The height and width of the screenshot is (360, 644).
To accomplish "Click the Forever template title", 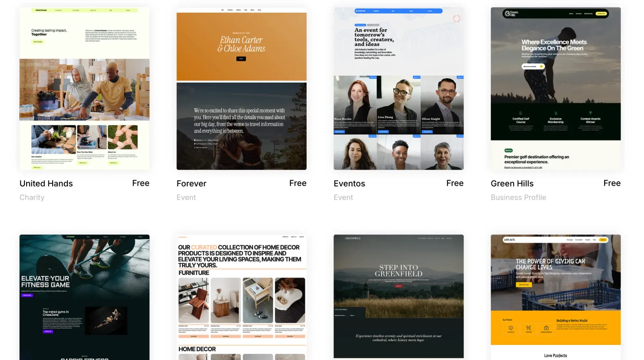I will coord(191,184).
